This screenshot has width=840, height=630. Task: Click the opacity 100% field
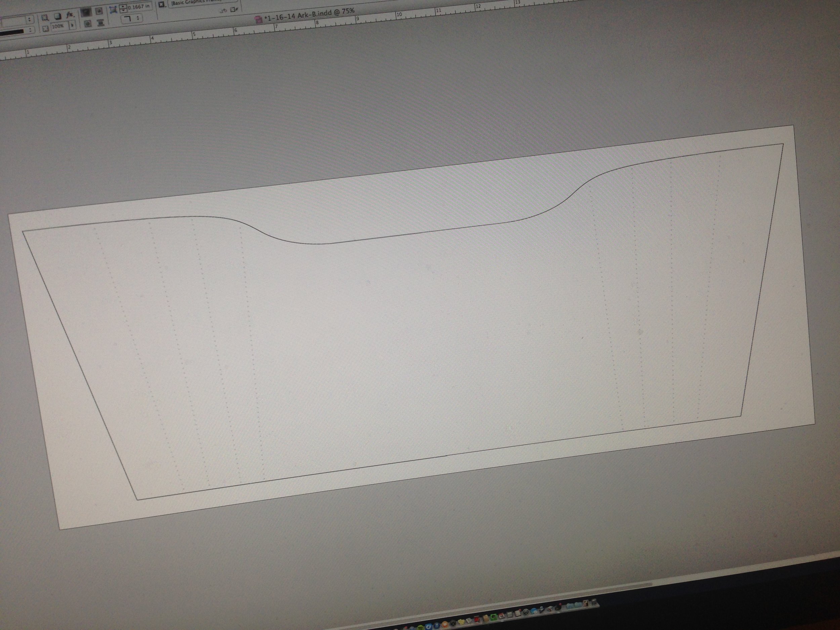click(59, 26)
